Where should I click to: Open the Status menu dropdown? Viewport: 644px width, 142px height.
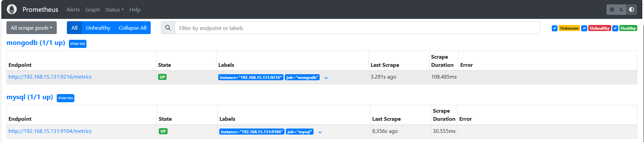(x=114, y=9)
